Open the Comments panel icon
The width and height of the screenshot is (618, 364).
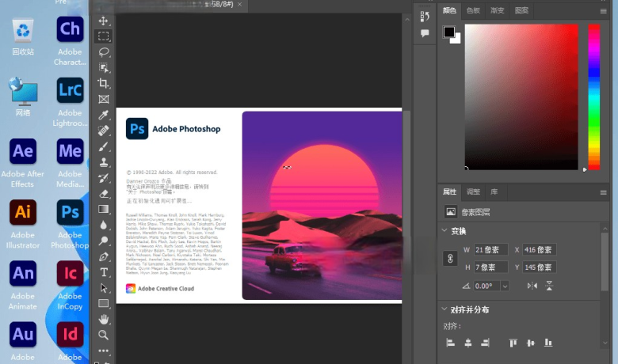pos(425,33)
